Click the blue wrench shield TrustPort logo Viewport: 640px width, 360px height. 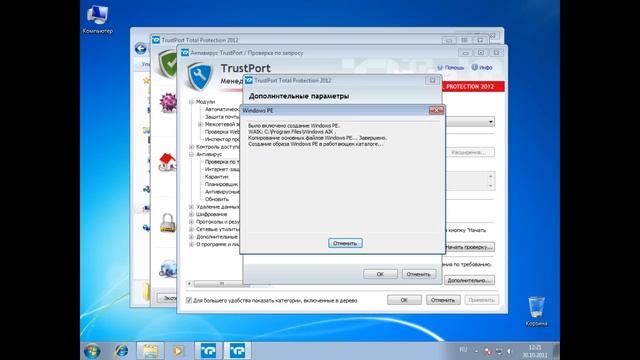(200, 76)
